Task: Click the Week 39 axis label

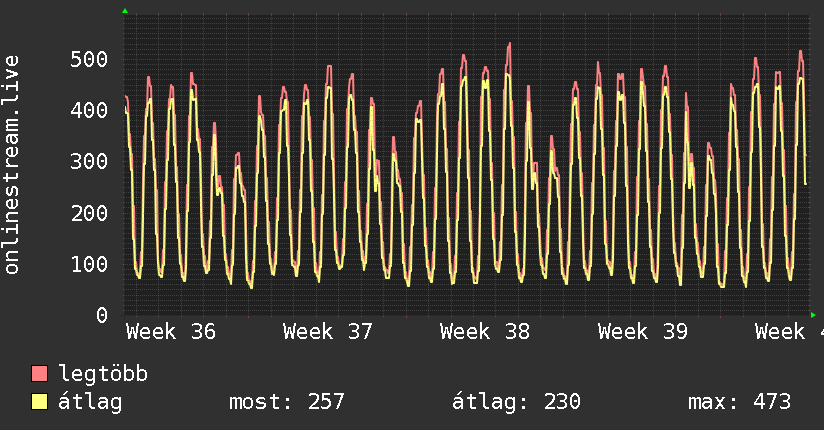Action: 643,332
